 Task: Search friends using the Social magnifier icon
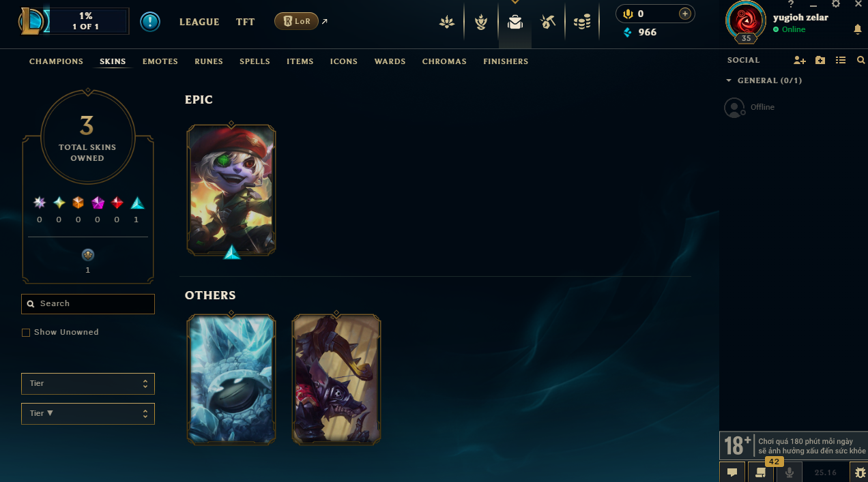(860, 60)
